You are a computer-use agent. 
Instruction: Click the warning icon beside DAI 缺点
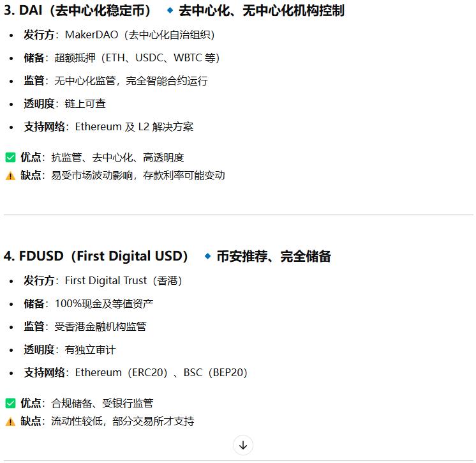click(x=10, y=176)
